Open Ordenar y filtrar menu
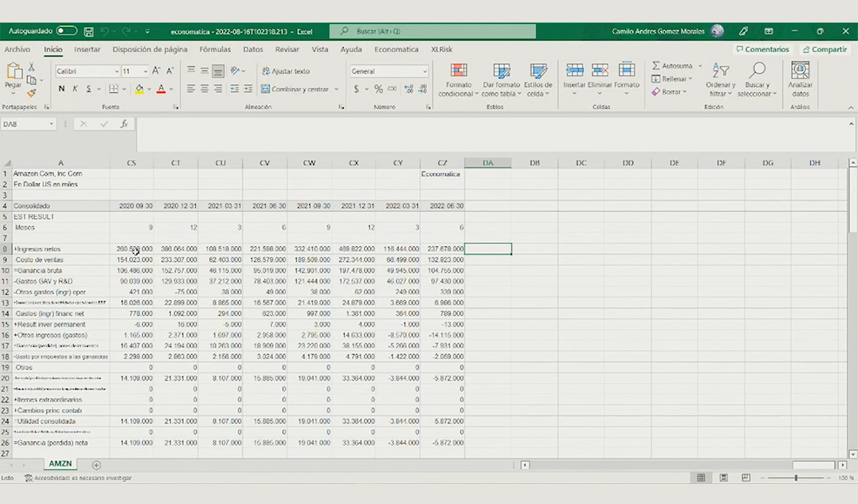 (720, 80)
